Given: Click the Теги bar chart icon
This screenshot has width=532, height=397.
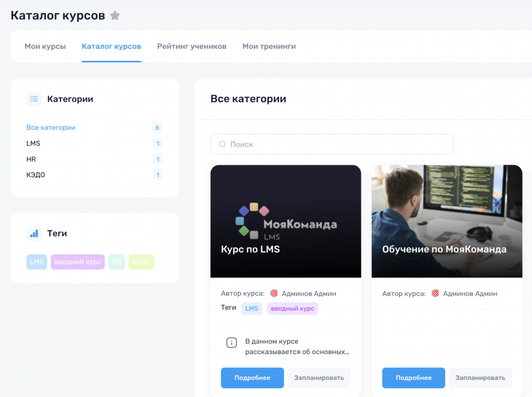Looking at the screenshot, I should pyautogui.click(x=34, y=234).
